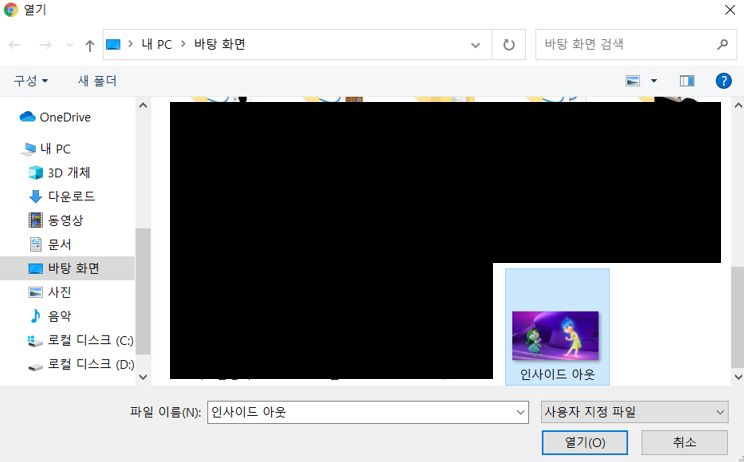Open the 문서 folder

pyautogui.click(x=59, y=244)
